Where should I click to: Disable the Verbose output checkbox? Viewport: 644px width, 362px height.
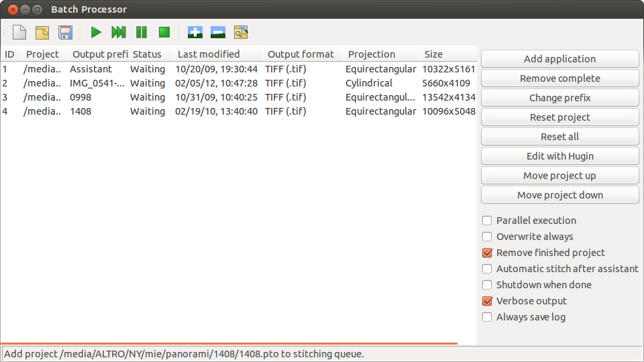click(x=488, y=301)
